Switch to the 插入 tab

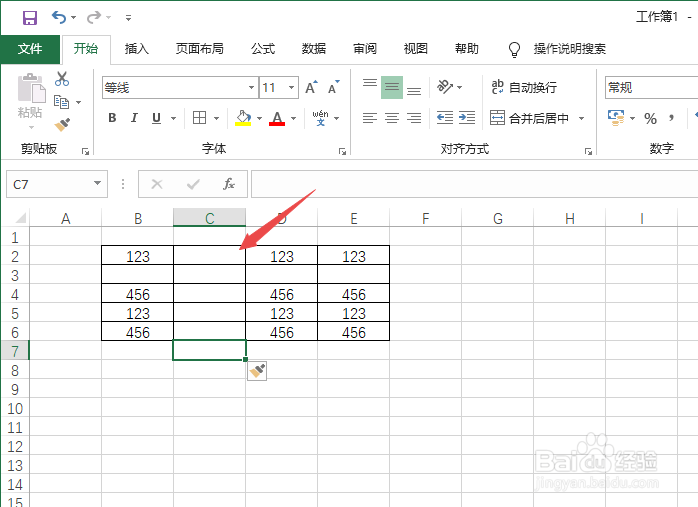point(136,49)
